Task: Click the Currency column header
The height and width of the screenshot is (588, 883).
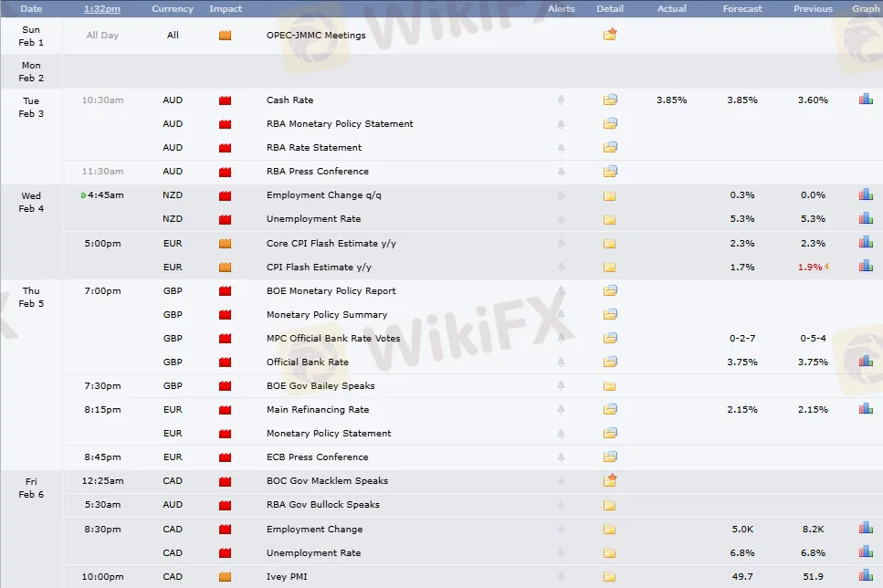Action: point(173,9)
